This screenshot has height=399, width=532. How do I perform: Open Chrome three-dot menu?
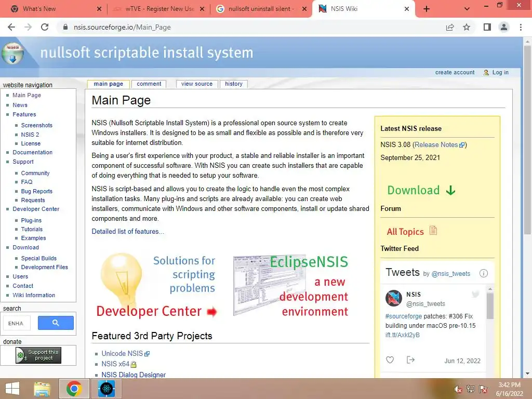tap(521, 27)
